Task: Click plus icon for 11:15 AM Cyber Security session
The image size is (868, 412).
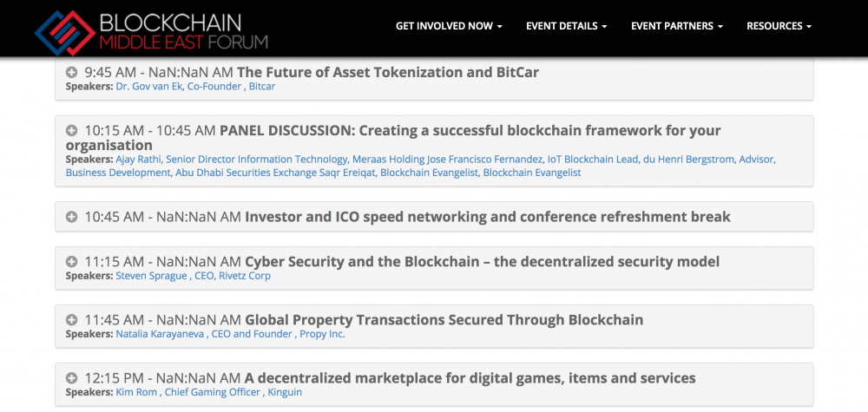Action: (x=72, y=261)
